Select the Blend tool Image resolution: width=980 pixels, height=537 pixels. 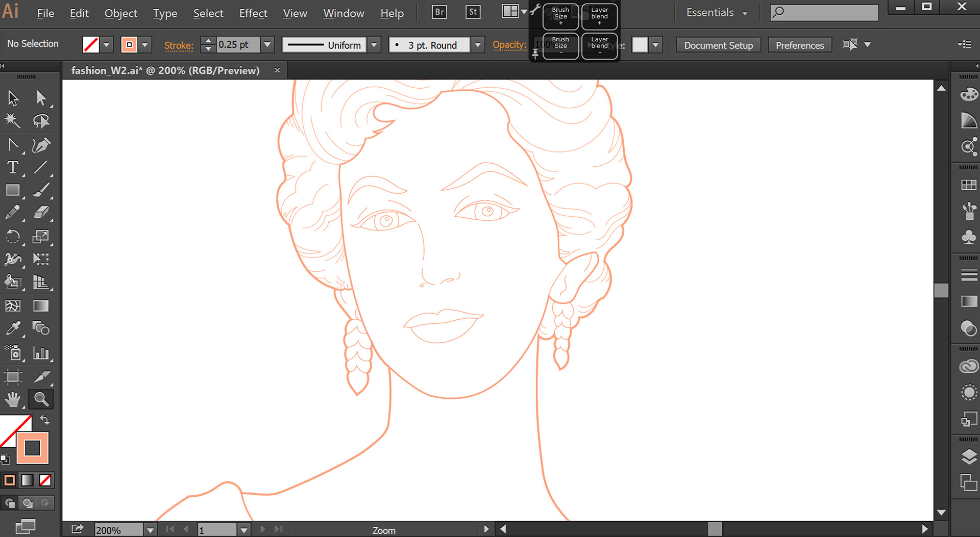click(41, 328)
